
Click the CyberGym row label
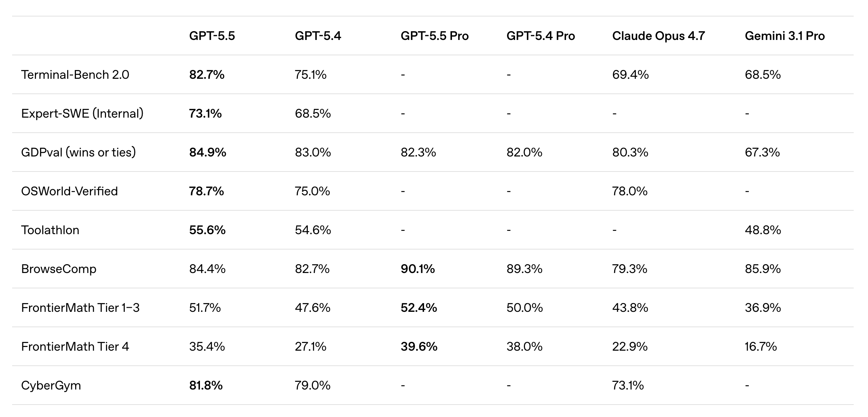[x=51, y=385]
